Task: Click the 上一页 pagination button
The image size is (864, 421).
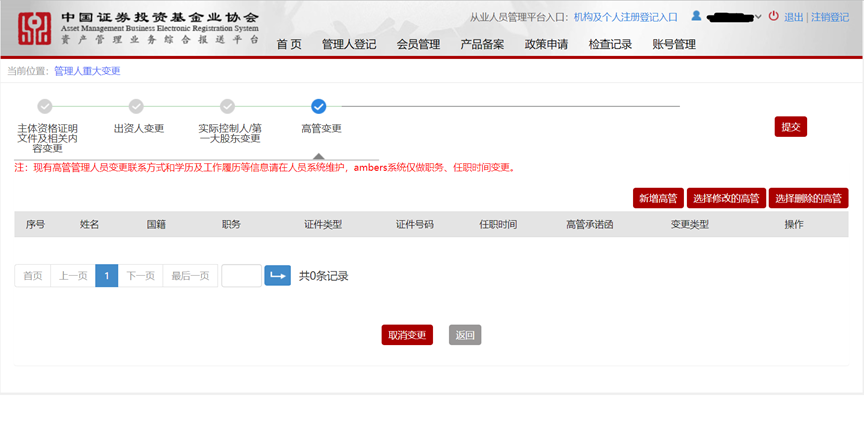Action: pyautogui.click(x=73, y=276)
